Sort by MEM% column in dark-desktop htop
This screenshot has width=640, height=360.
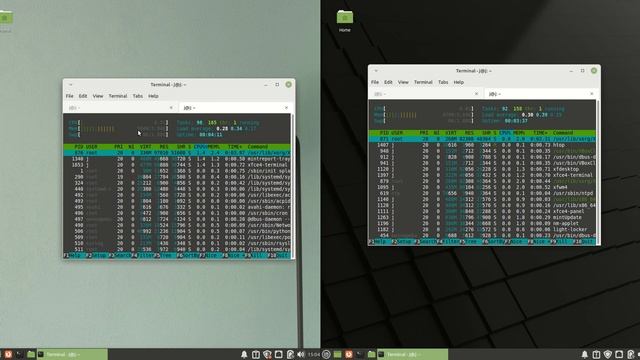(x=519, y=133)
